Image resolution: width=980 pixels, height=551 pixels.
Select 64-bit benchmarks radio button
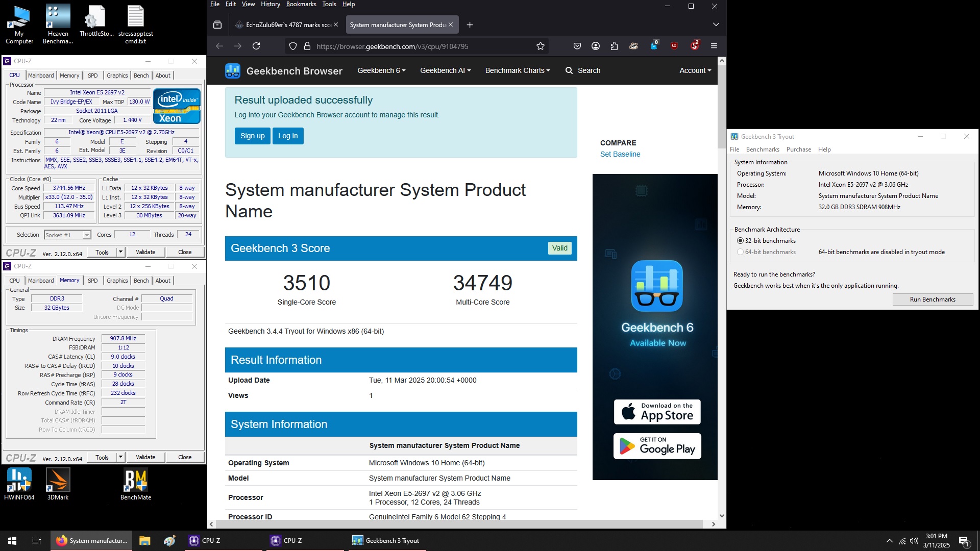[x=740, y=252]
